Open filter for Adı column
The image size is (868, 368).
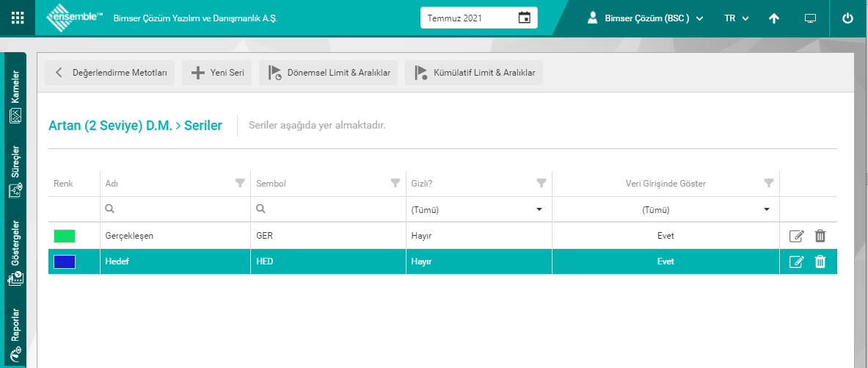[240, 183]
